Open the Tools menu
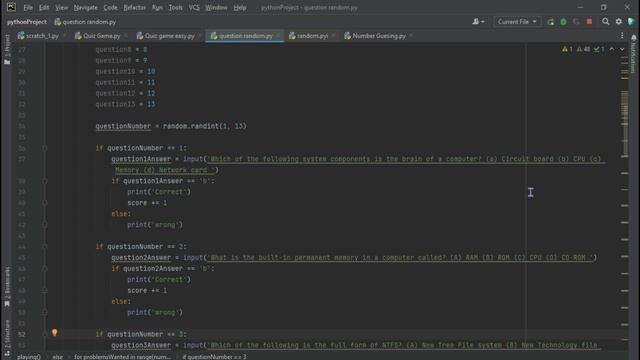Viewport: 640px width, 360px height. tap(176, 7)
